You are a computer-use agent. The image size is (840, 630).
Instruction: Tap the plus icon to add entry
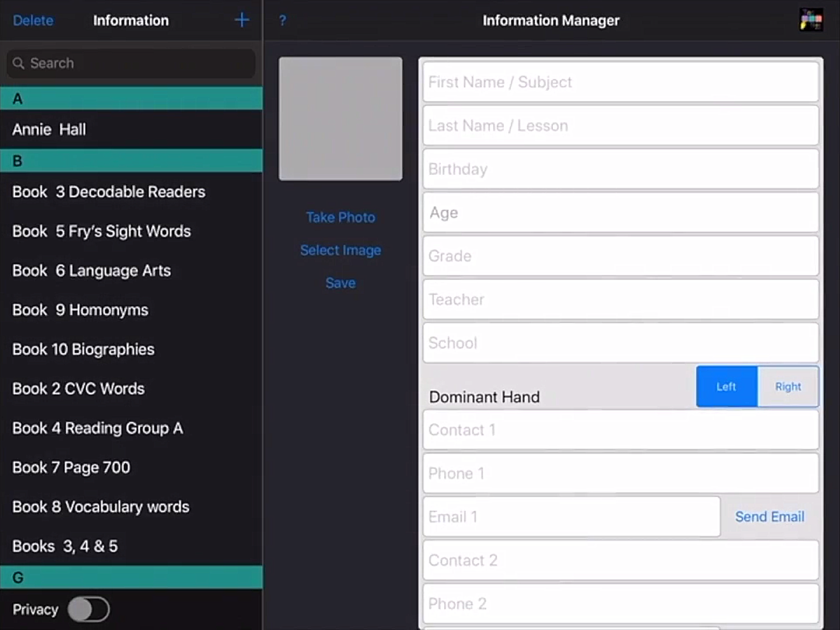(x=242, y=20)
